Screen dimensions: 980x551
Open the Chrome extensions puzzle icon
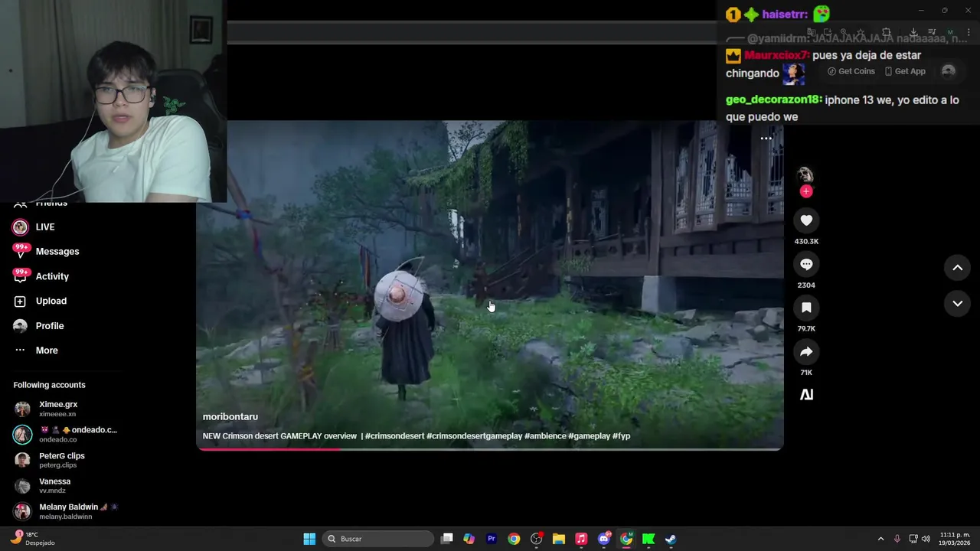point(887,32)
